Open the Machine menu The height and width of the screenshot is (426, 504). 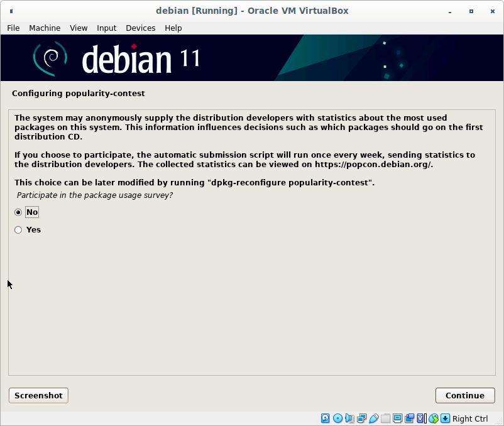point(45,28)
